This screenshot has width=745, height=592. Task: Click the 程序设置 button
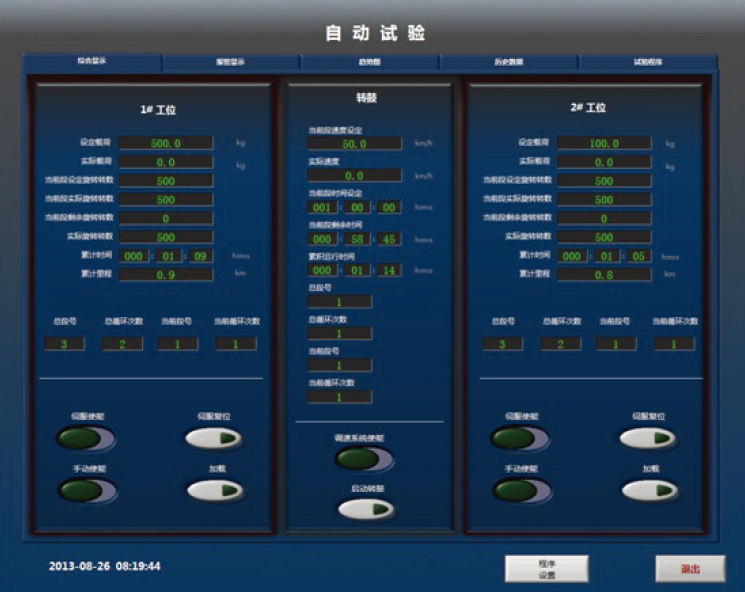(x=546, y=568)
